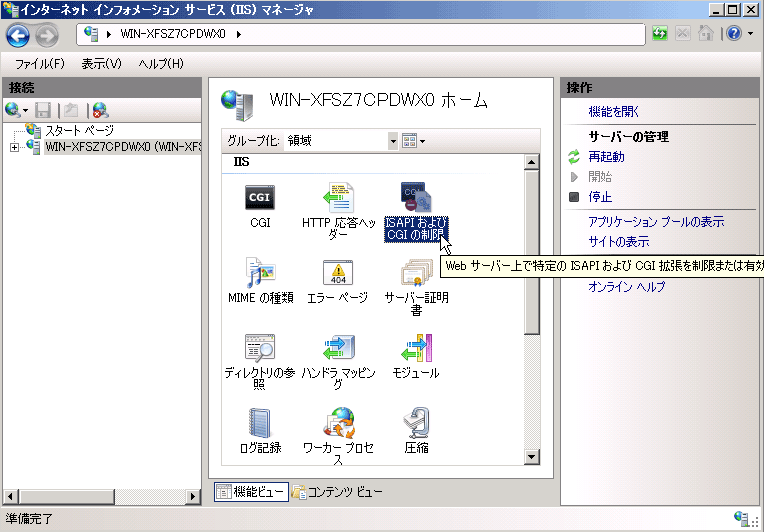Click 再起動 in the actions pane
This screenshot has width=764, height=532.
click(606, 157)
